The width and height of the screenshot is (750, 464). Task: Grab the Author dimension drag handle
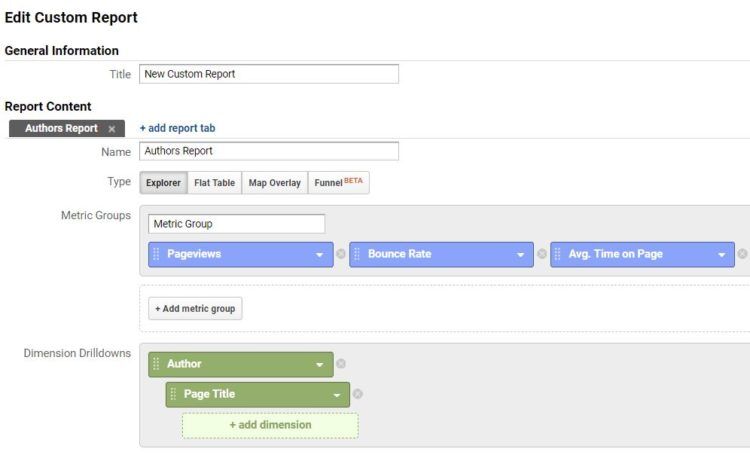point(156,364)
